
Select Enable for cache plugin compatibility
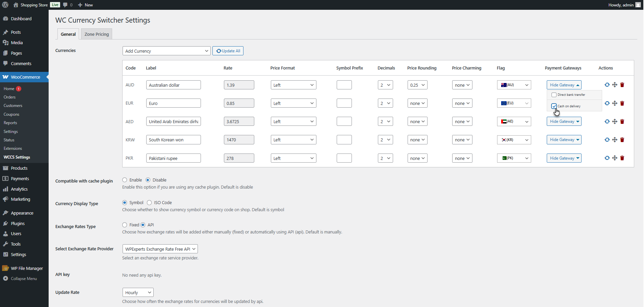(125, 180)
